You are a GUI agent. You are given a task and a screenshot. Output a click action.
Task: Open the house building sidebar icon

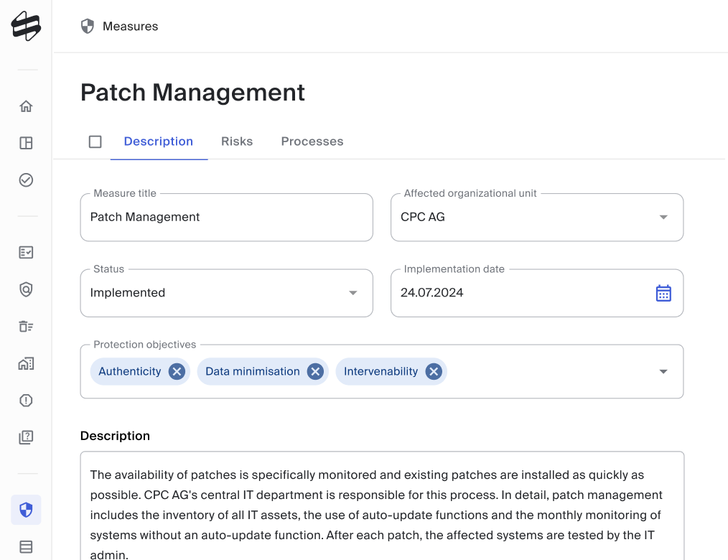point(26,363)
